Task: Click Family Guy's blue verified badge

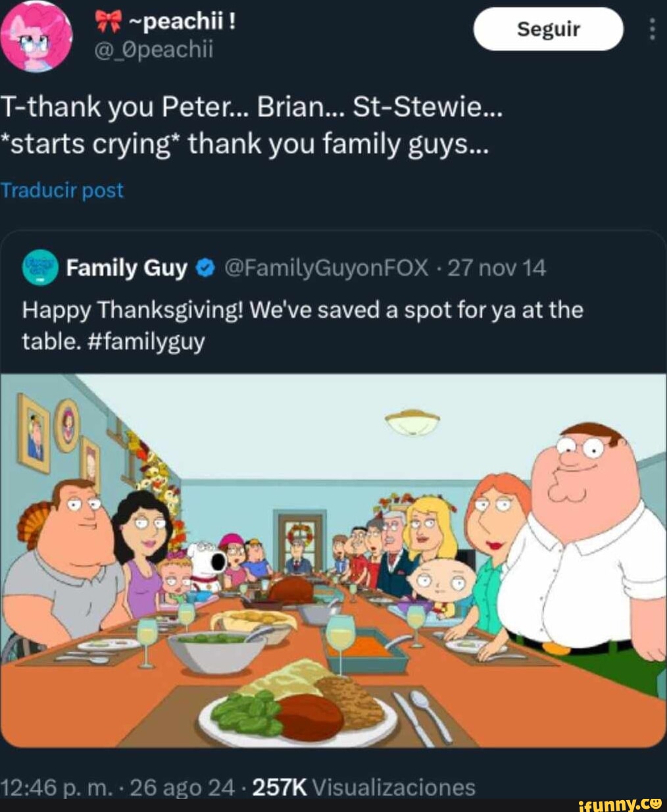Action: pos(205,268)
